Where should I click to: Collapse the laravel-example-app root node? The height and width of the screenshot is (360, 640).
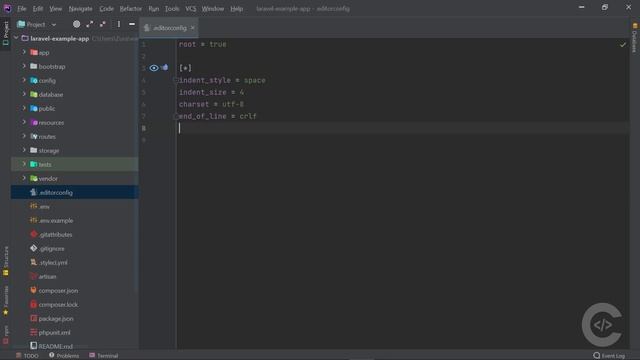pyautogui.click(x=16, y=38)
